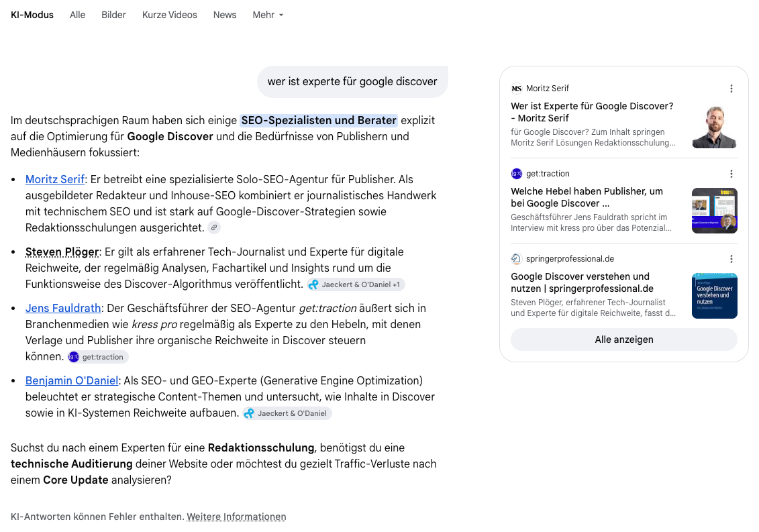The image size is (759, 532).
Task: Open the get:traction source chip in the answer
Action: 97,358
